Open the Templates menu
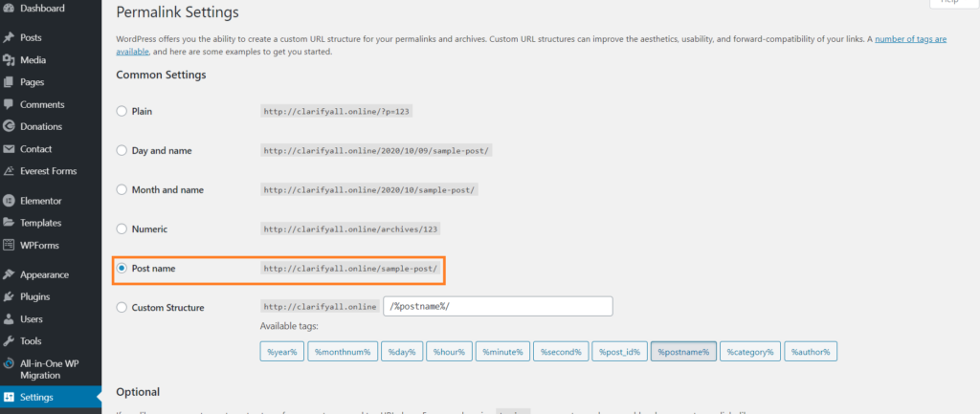The image size is (980, 414). click(40, 223)
